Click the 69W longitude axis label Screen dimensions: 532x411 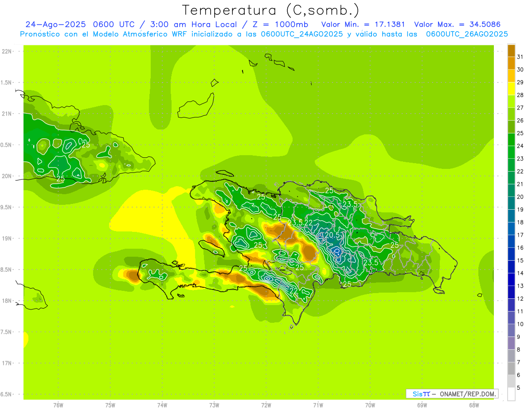[422, 405]
